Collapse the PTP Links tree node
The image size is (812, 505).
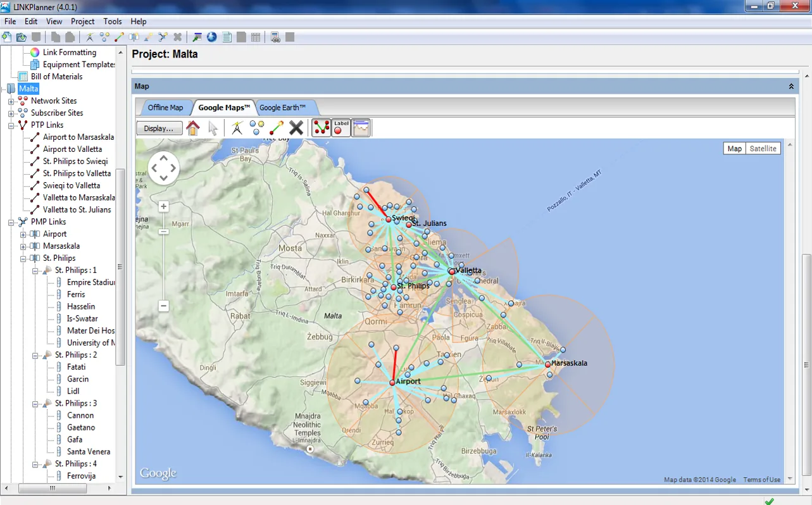click(11, 125)
